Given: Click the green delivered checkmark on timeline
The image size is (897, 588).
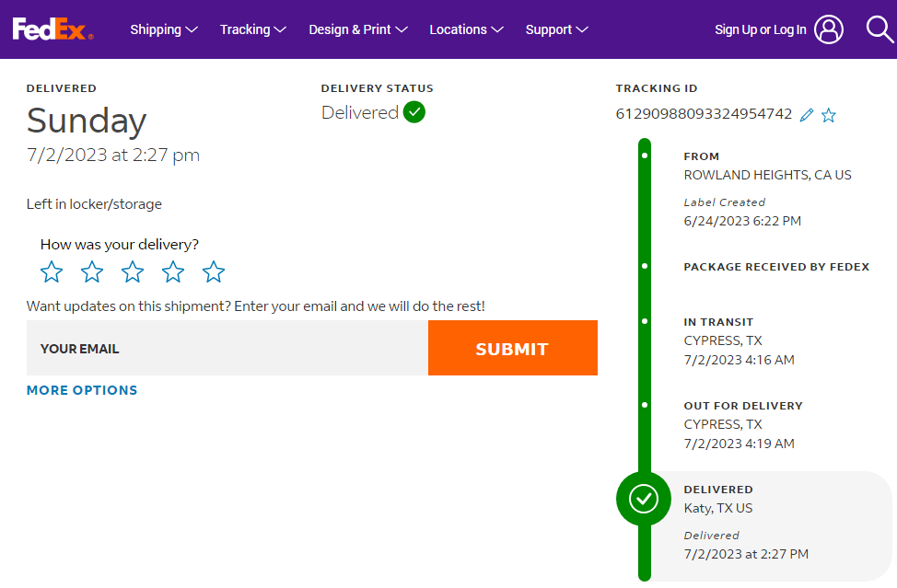Looking at the screenshot, I should tap(643, 499).
